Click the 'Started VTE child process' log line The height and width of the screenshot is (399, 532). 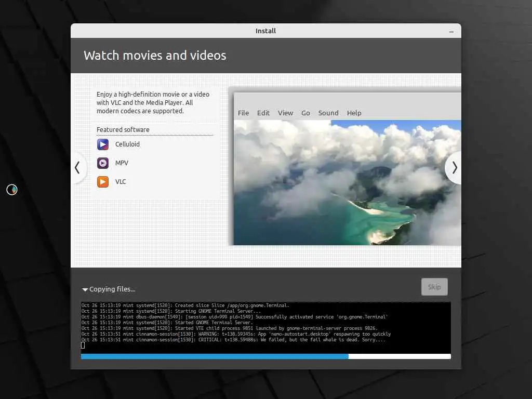pyautogui.click(x=229, y=328)
